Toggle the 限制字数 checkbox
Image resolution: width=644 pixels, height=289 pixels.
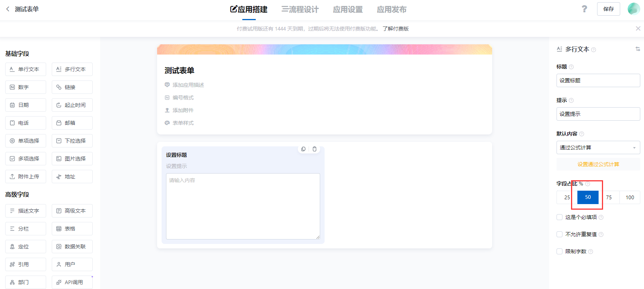[559, 251]
